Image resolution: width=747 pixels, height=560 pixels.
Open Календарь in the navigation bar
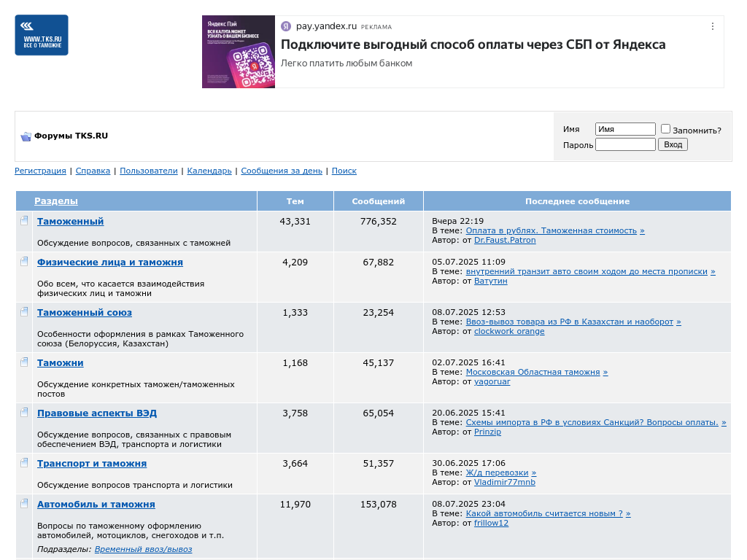[x=209, y=171]
